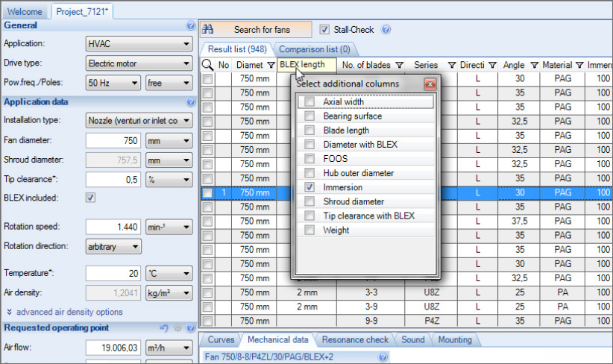613x364 pixels.
Task: Disable the Stall-Check checkbox
Action: click(x=324, y=30)
